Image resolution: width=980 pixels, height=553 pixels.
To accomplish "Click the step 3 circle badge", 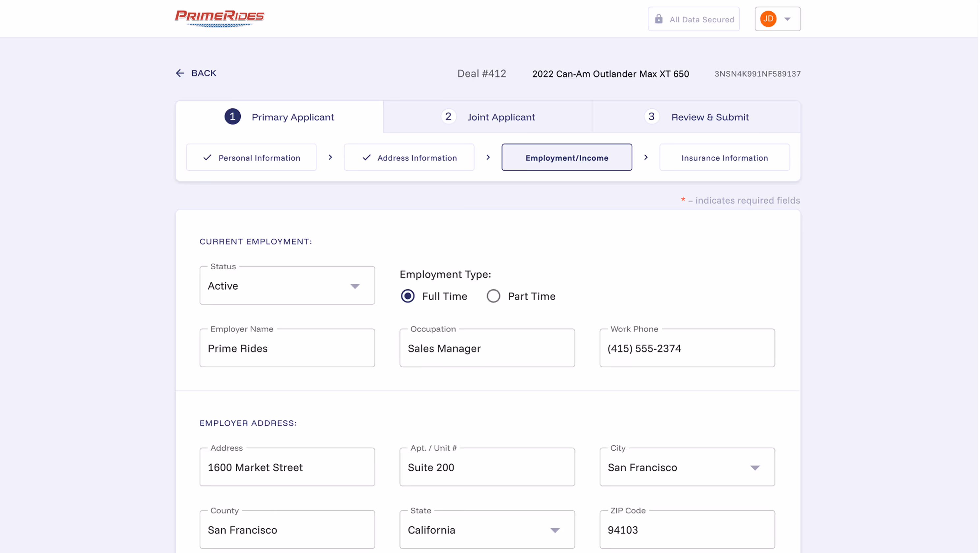I will click(x=651, y=117).
